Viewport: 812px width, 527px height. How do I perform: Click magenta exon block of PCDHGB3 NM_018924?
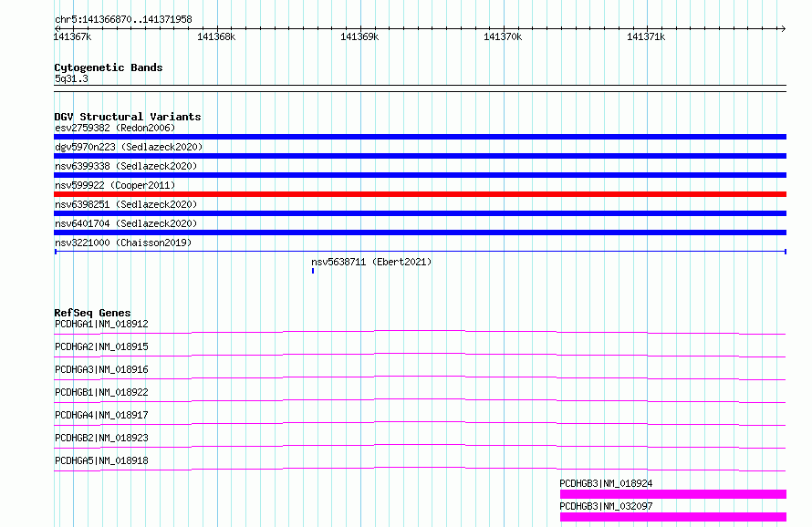click(x=673, y=494)
